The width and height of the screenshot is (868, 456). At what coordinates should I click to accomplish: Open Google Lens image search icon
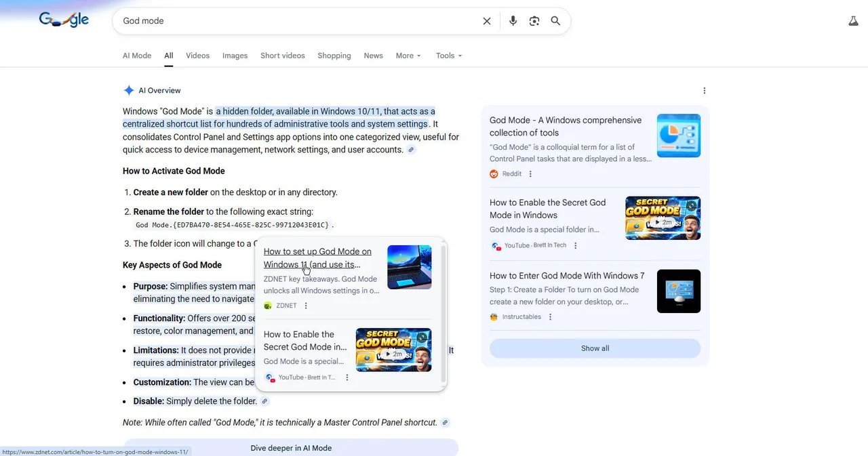pyautogui.click(x=534, y=21)
